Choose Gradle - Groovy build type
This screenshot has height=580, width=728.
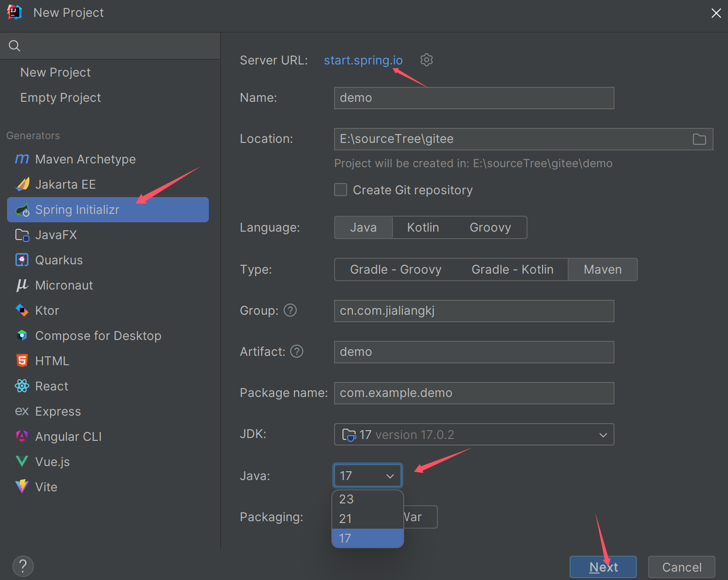point(396,269)
